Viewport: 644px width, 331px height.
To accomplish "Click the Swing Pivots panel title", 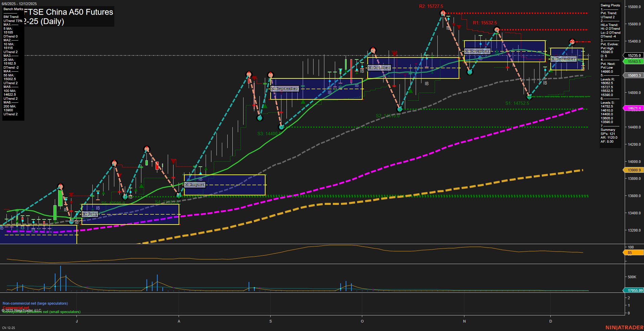I will pyautogui.click(x=610, y=5).
